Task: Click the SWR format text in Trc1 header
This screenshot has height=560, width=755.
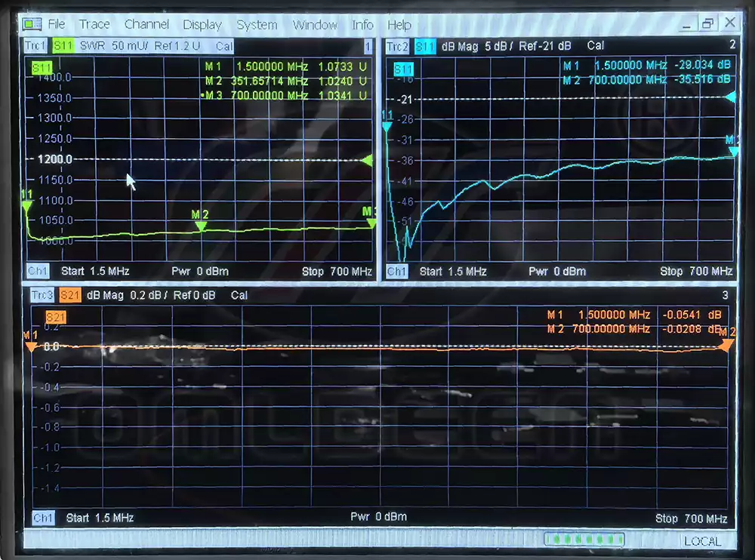Action: click(x=92, y=46)
